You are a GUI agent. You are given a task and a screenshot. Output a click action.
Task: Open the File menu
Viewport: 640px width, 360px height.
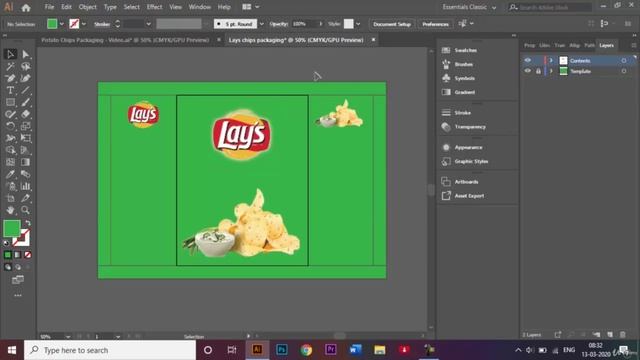pos(49,7)
